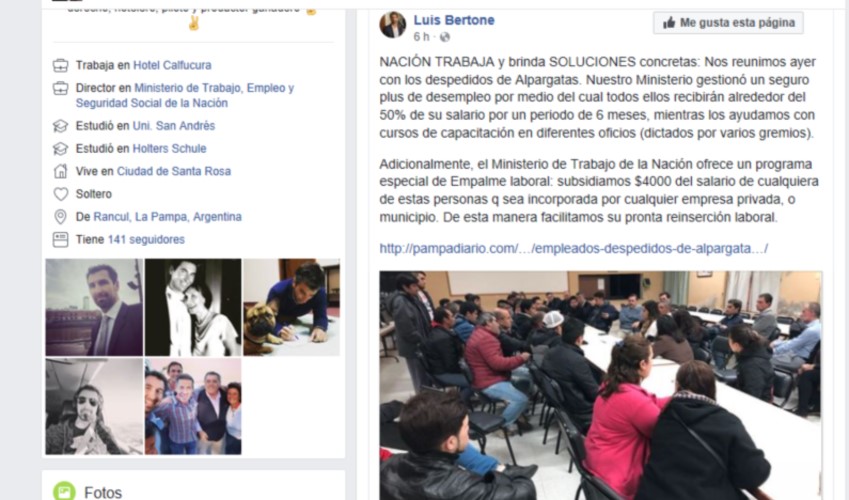Click the briefcase icon next to Director en
This screenshot has height=500, width=849.
[61, 88]
